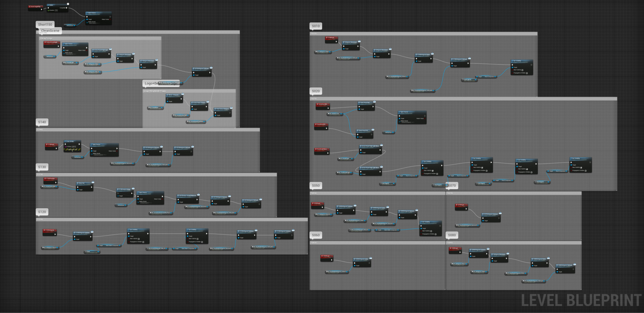Select the Open Source node beside the Delay node
The image size is (644, 313).
99,18
